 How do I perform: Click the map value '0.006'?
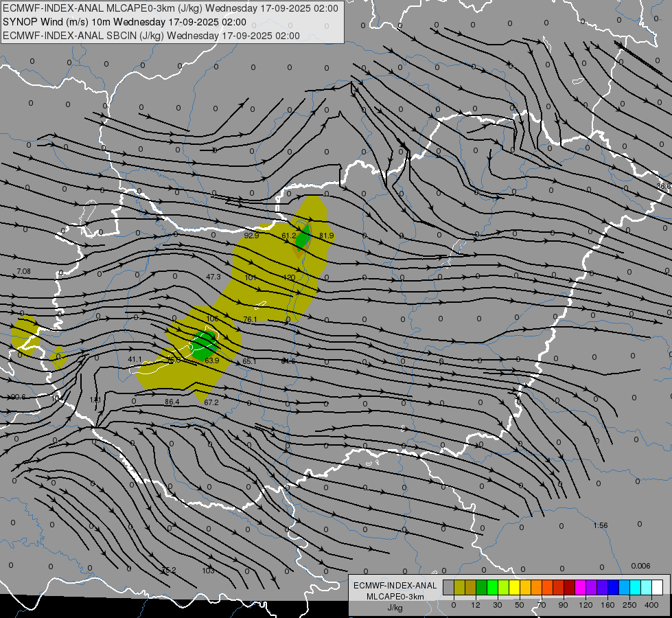[x=640, y=566]
